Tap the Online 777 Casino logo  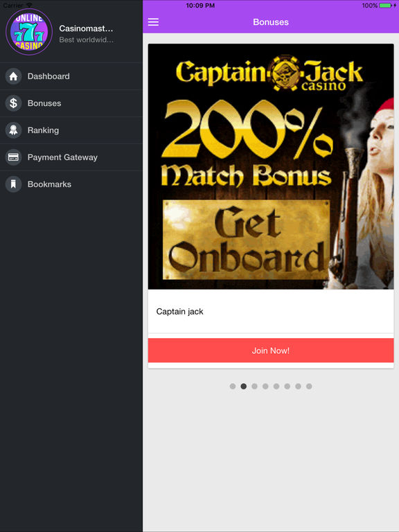(x=29, y=32)
